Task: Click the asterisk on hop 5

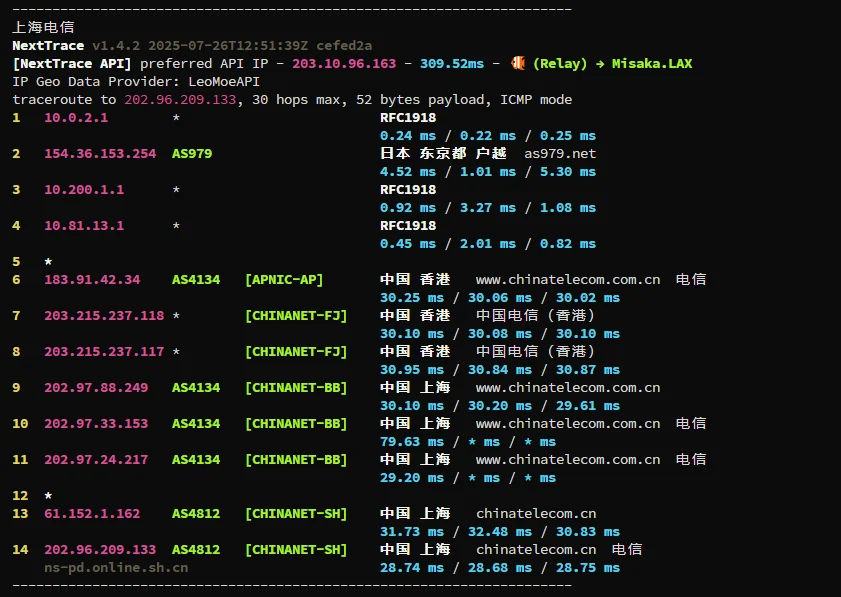Action: [48, 261]
